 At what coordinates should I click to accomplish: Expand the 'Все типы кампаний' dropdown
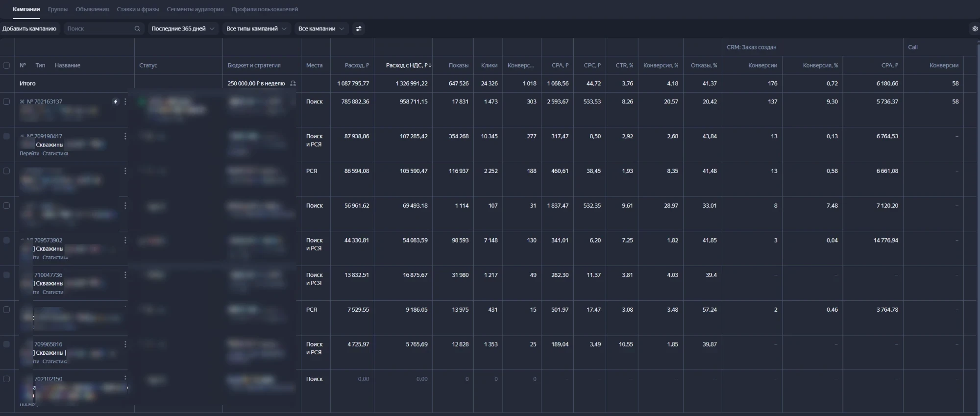tap(256, 29)
